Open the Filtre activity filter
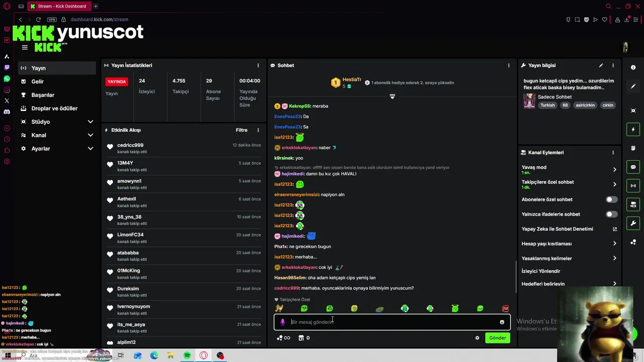644x362 pixels. tap(242, 130)
